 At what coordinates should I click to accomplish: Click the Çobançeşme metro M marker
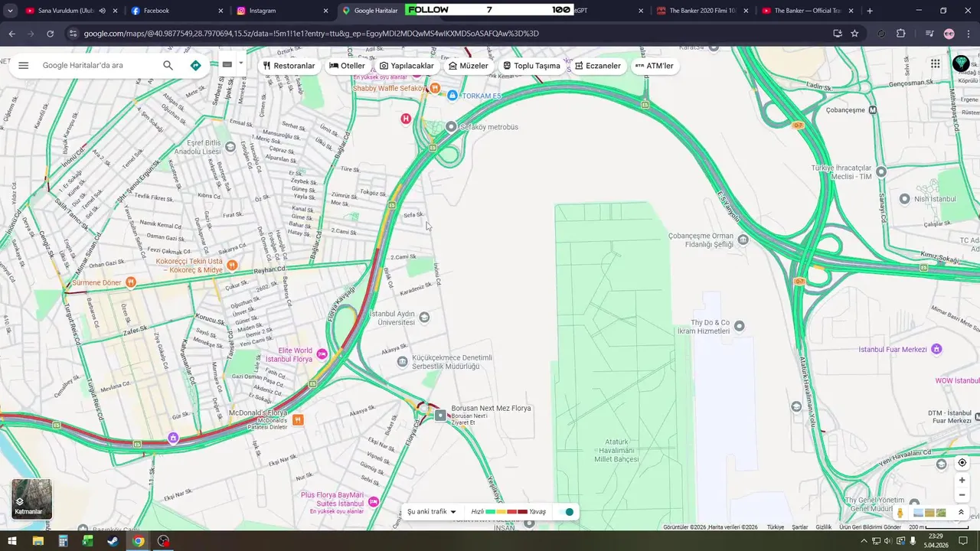872,110
